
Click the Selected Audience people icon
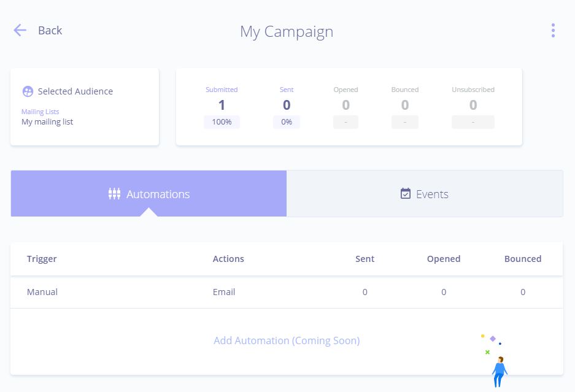click(28, 91)
